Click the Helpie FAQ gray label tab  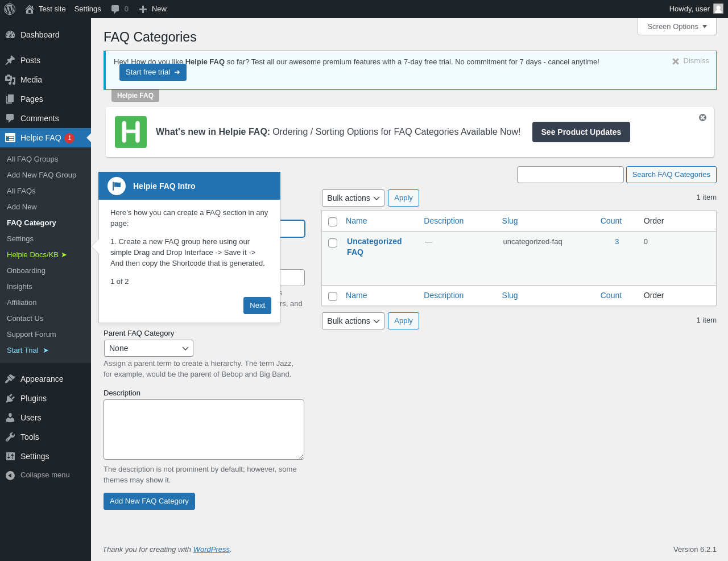[135, 96]
